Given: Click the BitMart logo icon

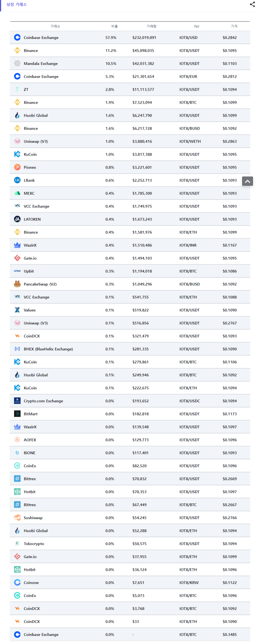Looking at the screenshot, I should pos(17,414).
